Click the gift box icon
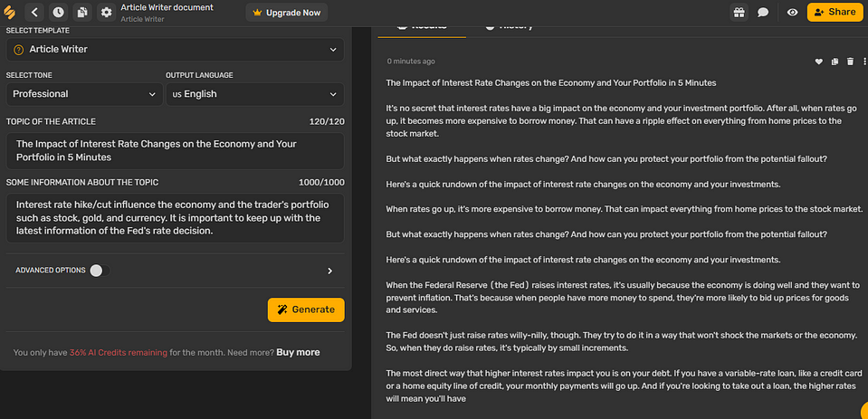 click(x=739, y=13)
